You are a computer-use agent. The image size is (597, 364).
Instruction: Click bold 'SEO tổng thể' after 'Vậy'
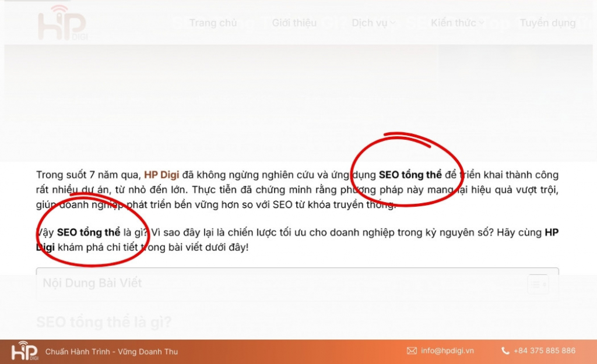89,232
